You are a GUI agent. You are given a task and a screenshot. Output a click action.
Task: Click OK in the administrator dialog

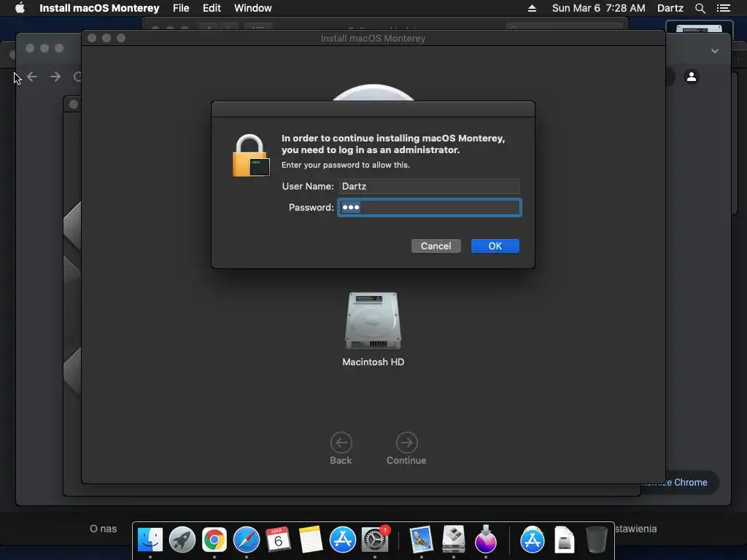pyautogui.click(x=495, y=246)
